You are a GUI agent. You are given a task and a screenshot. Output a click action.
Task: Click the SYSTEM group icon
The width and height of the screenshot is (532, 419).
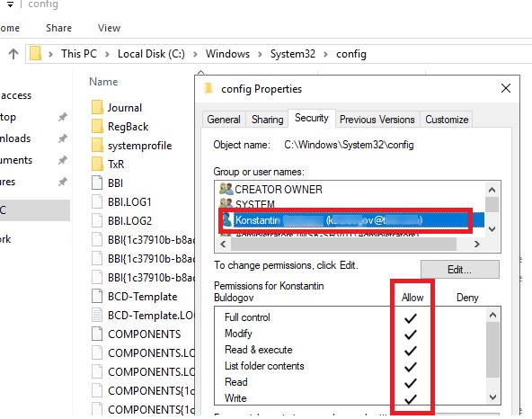[226, 203]
